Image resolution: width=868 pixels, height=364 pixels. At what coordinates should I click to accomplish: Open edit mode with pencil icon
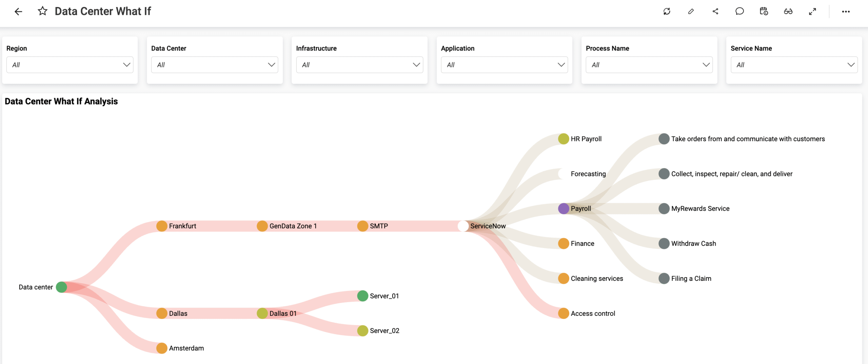(691, 12)
